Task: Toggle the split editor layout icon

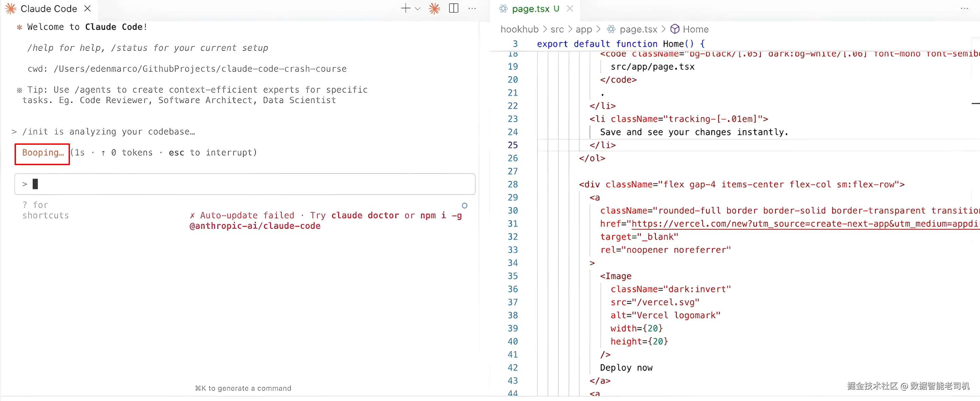Action: point(453,8)
